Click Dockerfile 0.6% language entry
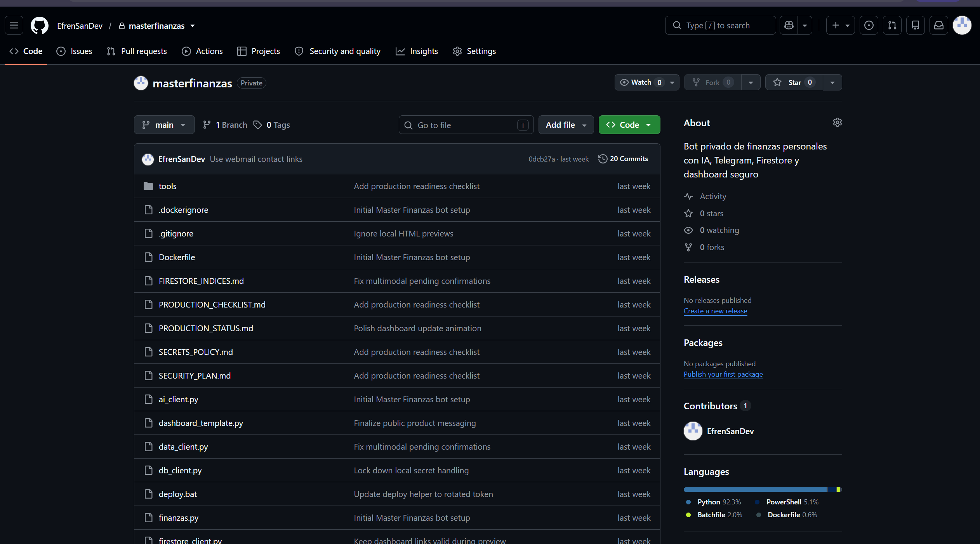The image size is (980, 544). tap(787, 515)
